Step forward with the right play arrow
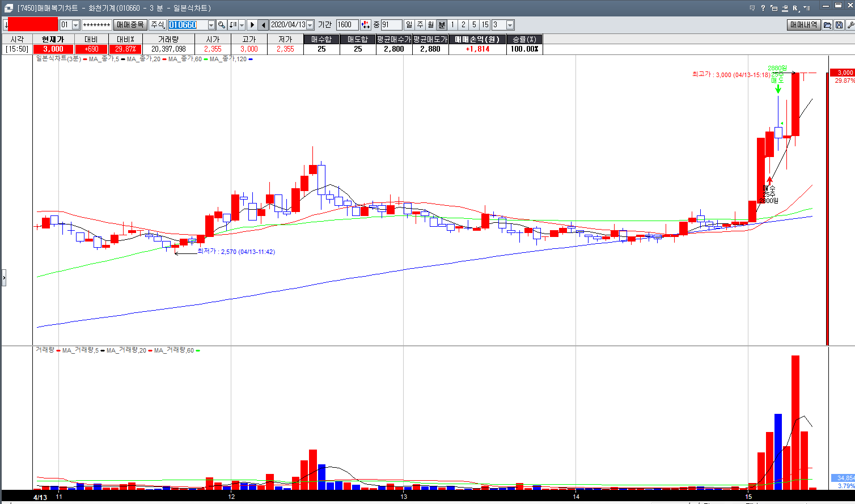The width and height of the screenshot is (855, 504). click(252, 25)
